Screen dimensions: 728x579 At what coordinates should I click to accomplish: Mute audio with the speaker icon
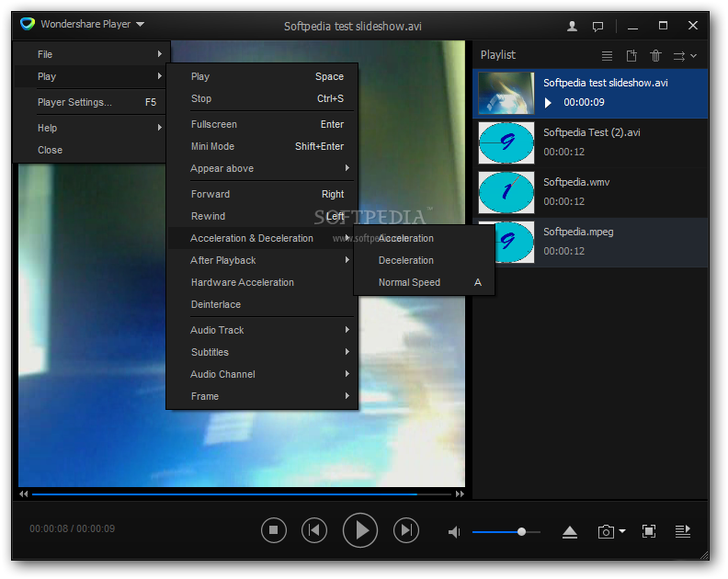point(454,531)
